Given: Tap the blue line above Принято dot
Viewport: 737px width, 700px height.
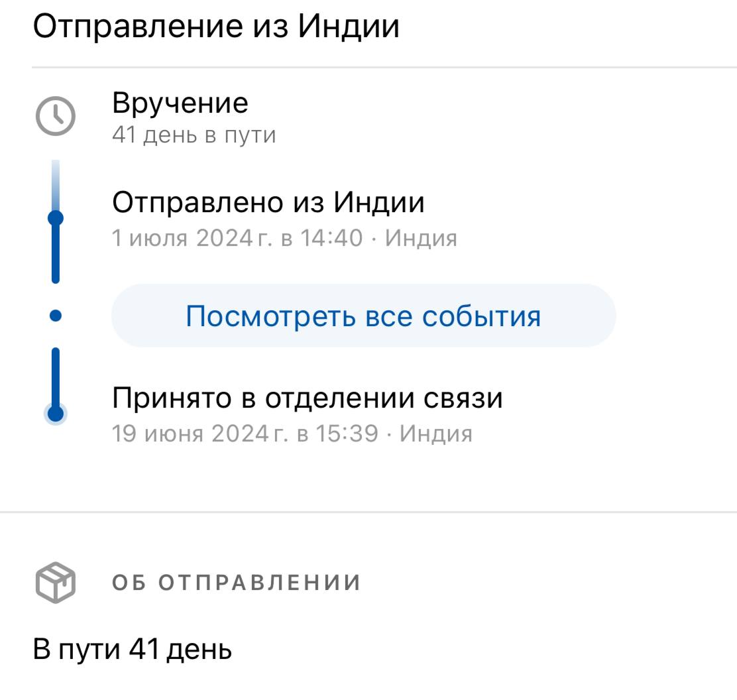Looking at the screenshot, I should tap(56, 376).
